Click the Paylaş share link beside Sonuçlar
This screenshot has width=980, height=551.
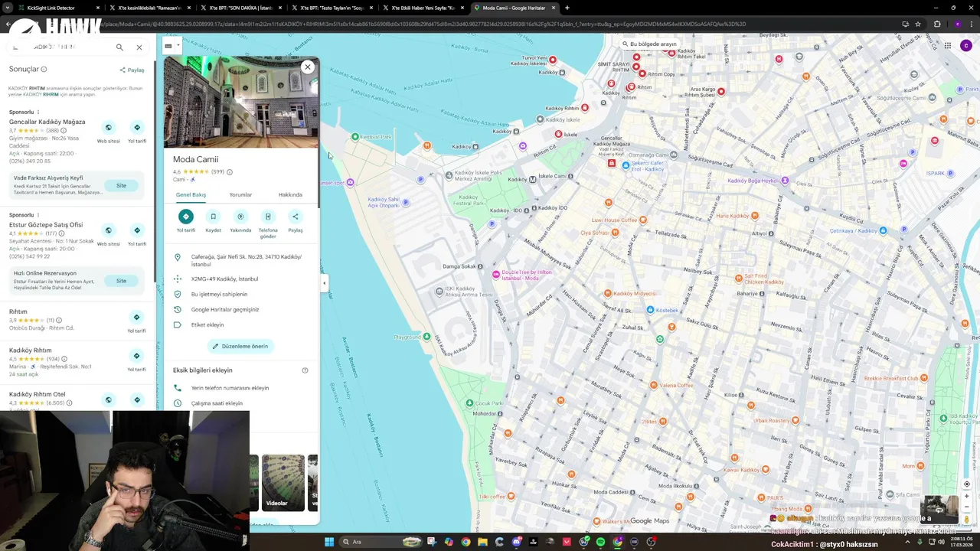[132, 70]
